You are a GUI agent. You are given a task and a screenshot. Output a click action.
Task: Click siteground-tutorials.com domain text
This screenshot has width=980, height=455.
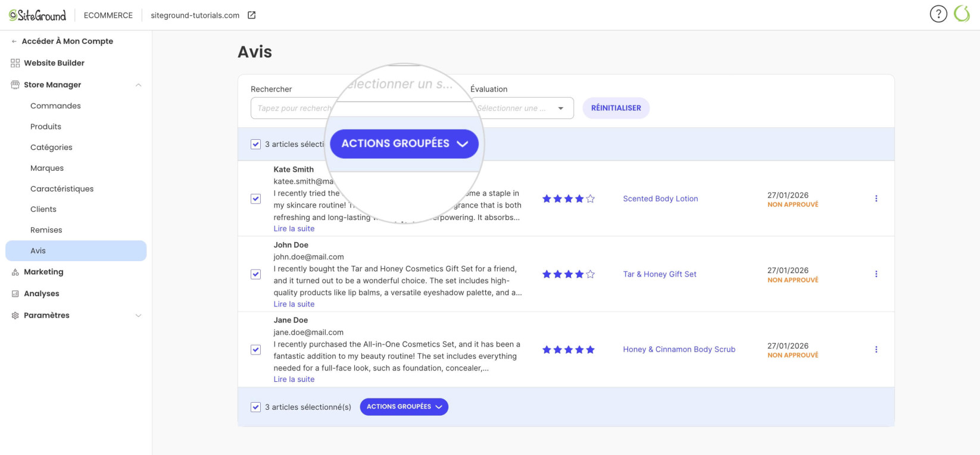tap(195, 15)
